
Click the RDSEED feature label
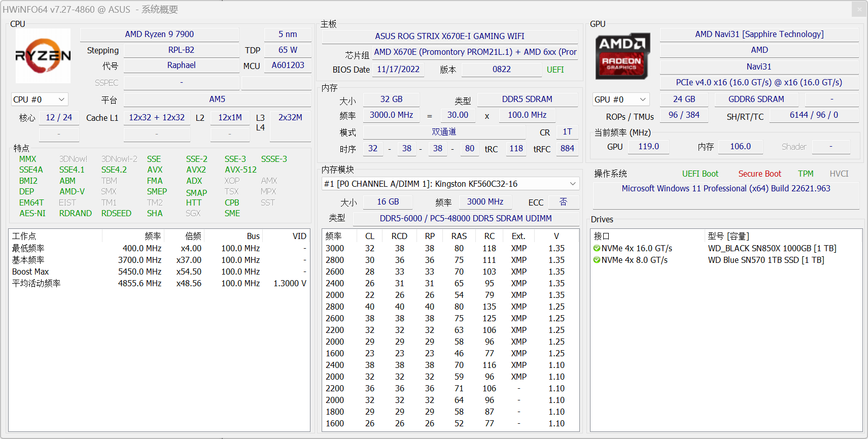pyautogui.click(x=116, y=213)
